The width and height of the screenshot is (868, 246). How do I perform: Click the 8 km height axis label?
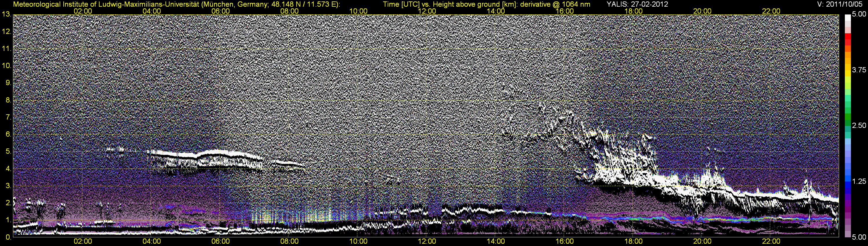tap(8, 100)
